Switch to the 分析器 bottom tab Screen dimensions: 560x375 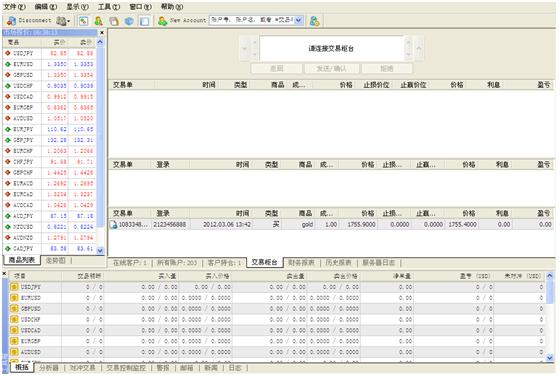(x=49, y=368)
